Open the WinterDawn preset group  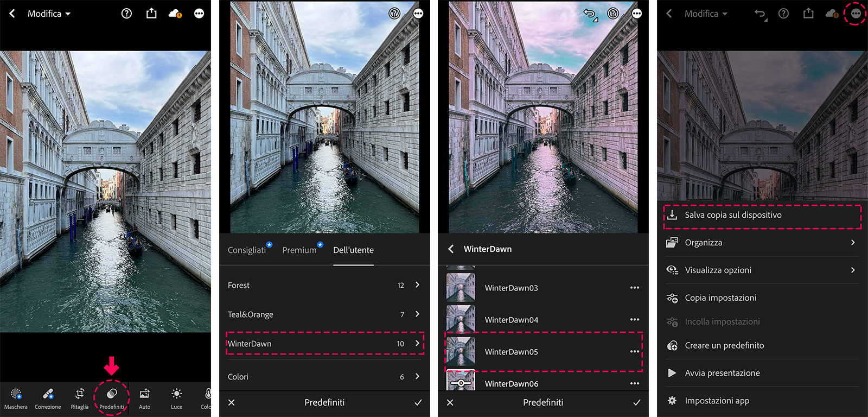click(324, 344)
